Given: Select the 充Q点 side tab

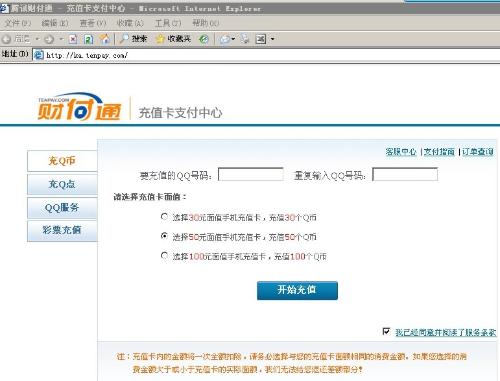Looking at the screenshot, I should click(62, 184).
